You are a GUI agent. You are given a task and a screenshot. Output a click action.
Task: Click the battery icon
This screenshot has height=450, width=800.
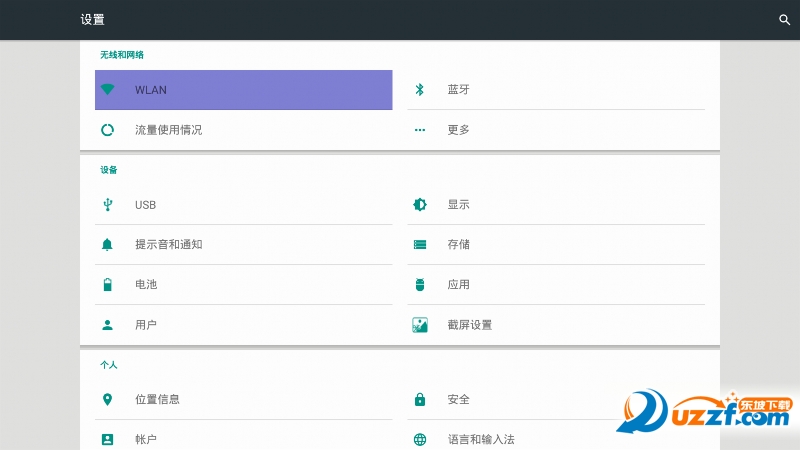click(x=108, y=285)
